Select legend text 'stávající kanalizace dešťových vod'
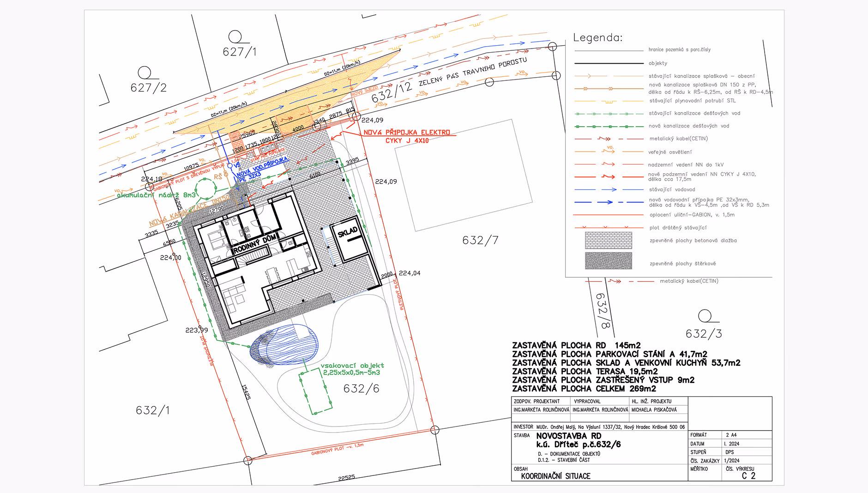 [x=694, y=113]
